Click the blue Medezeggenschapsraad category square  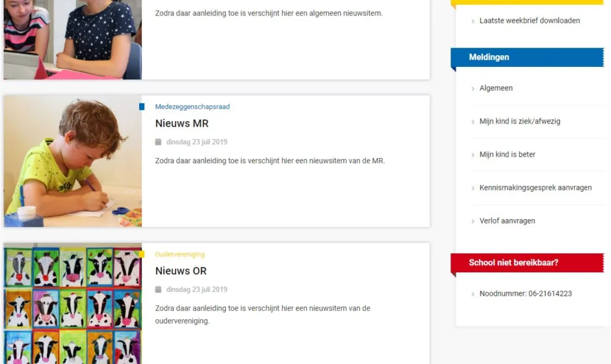(142, 107)
